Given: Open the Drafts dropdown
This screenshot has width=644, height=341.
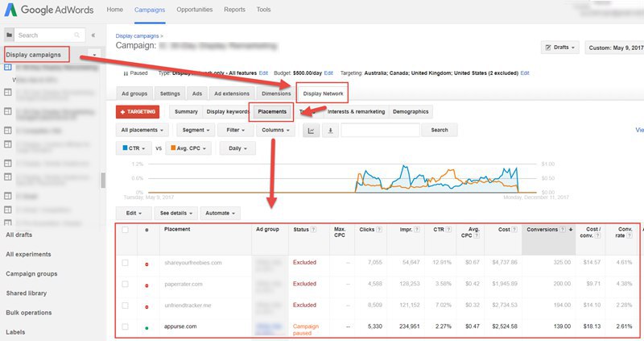Looking at the screenshot, I should click(560, 48).
